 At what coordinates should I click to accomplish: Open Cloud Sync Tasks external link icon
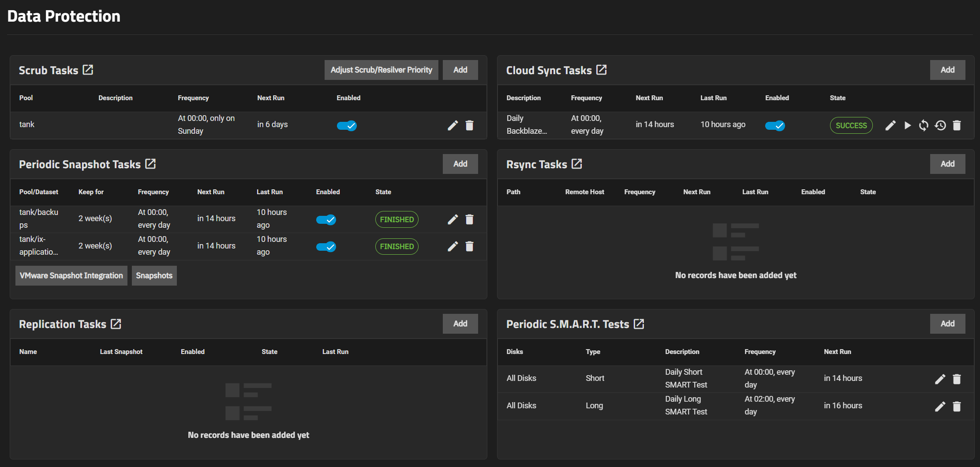tap(602, 70)
